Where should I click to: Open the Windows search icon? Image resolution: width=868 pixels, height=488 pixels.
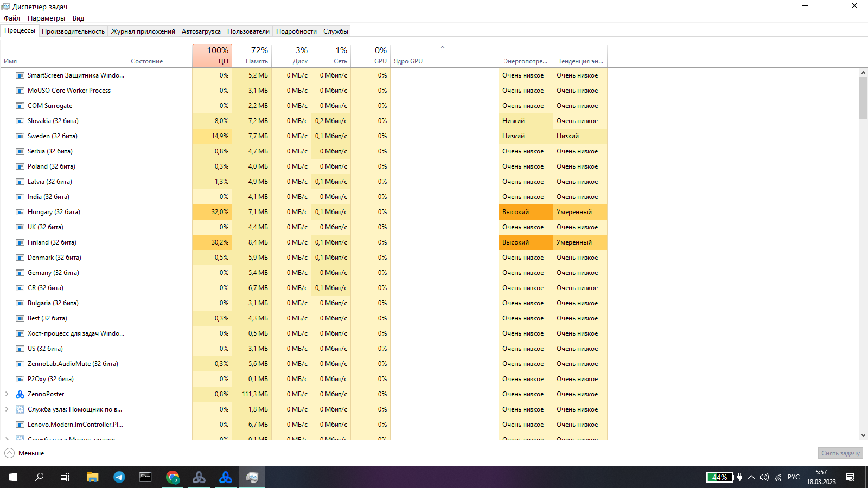point(39,477)
